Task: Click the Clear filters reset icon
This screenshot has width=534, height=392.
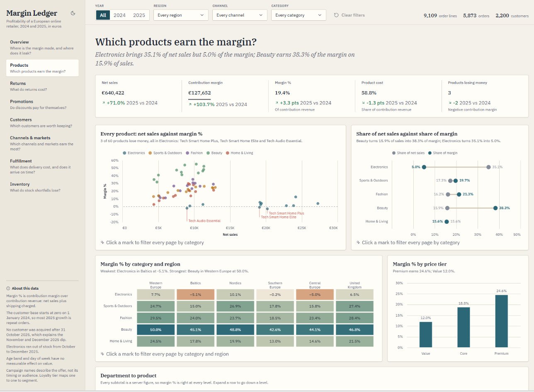Action: [336, 15]
